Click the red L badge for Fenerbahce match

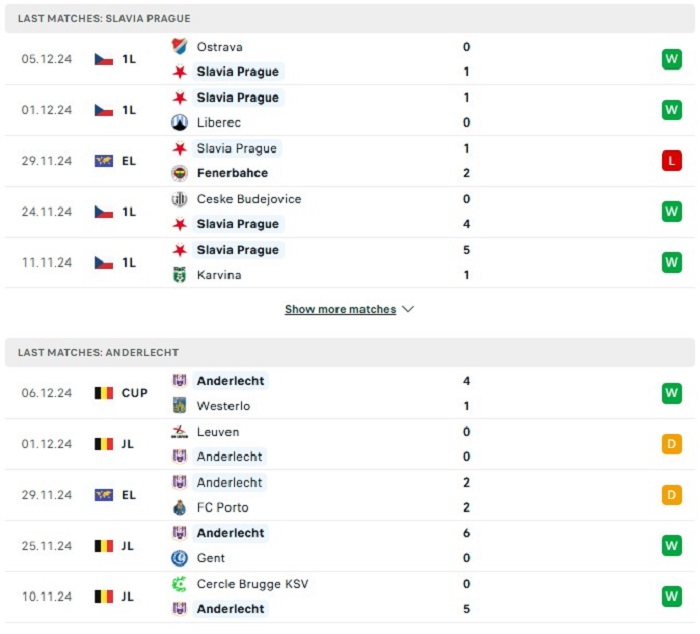[x=671, y=161]
